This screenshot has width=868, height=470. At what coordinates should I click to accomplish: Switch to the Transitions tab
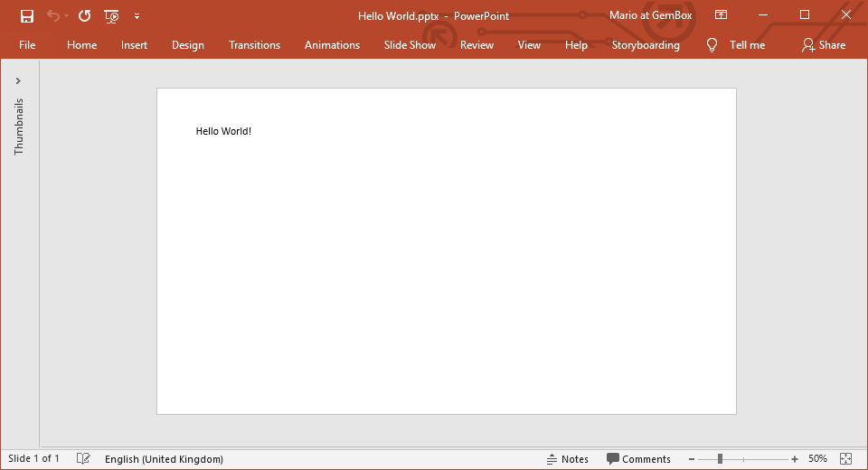click(x=254, y=45)
